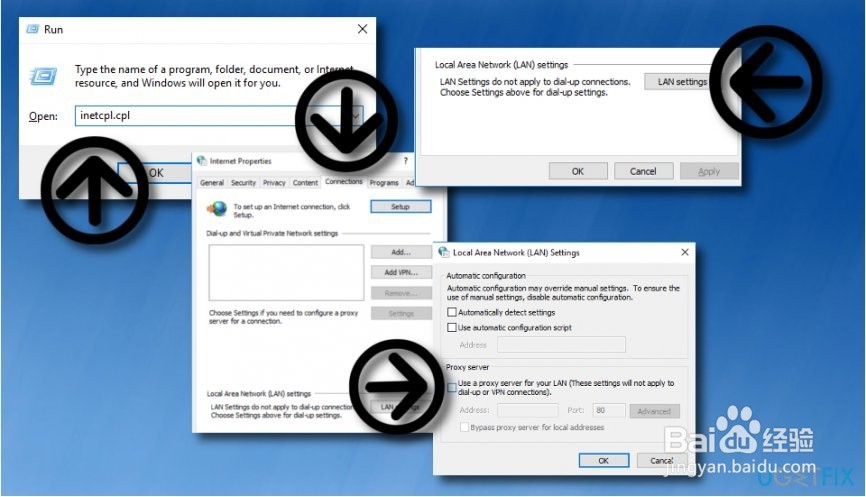Click the automatic configuration script Address field

coord(561,345)
